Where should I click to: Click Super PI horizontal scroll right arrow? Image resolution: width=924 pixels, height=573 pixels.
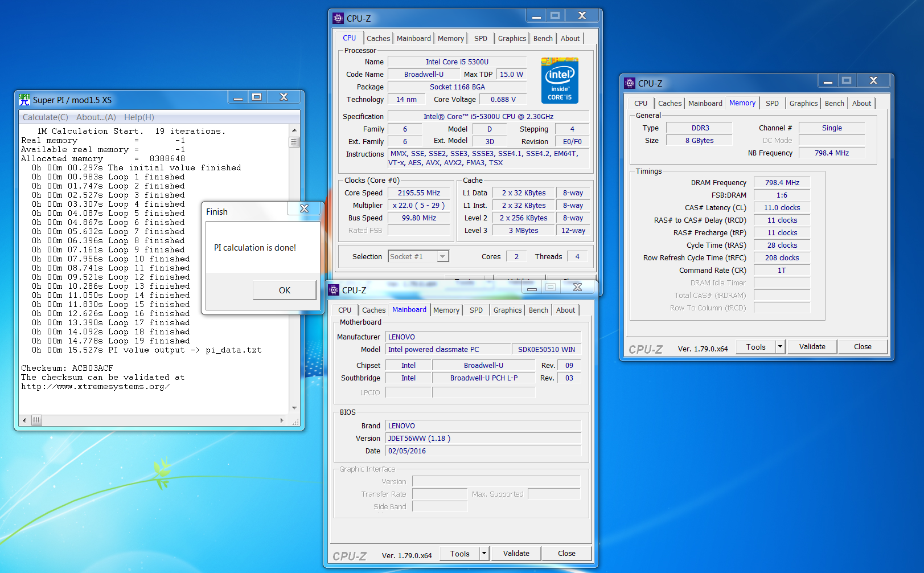coord(282,420)
